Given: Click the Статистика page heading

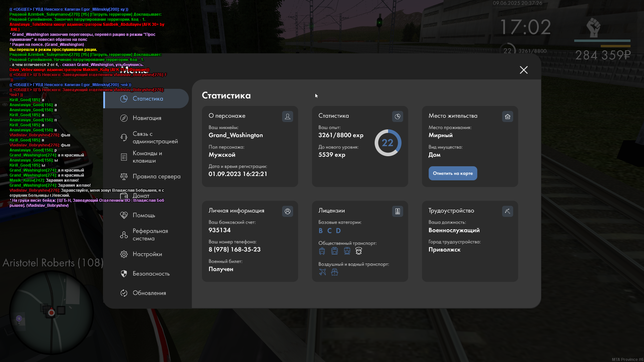Looking at the screenshot, I should click(226, 96).
